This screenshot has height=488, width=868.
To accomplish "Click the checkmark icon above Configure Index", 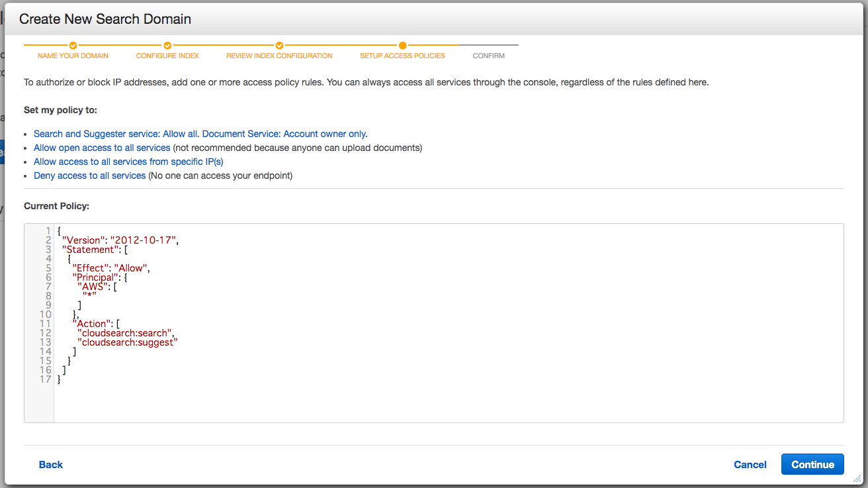I will pos(167,46).
